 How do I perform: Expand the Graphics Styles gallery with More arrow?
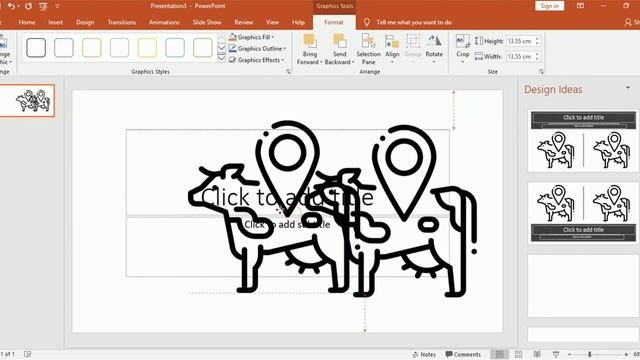coord(222,58)
